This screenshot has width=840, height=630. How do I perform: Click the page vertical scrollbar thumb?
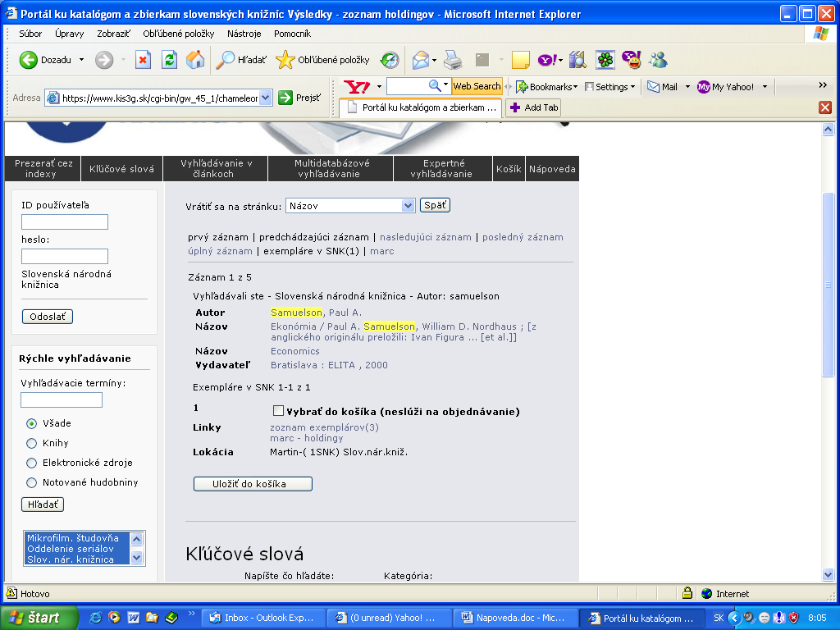(x=828, y=283)
